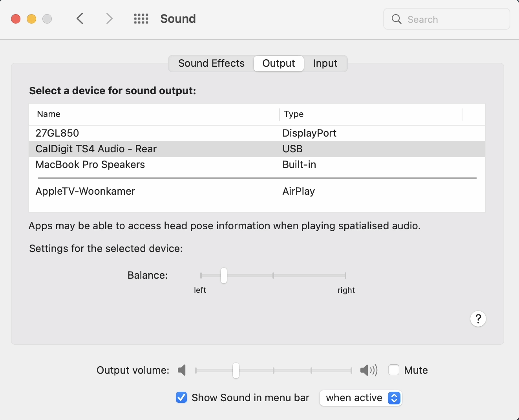Enable the Mute checkbox
The height and width of the screenshot is (420, 519).
point(394,370)
